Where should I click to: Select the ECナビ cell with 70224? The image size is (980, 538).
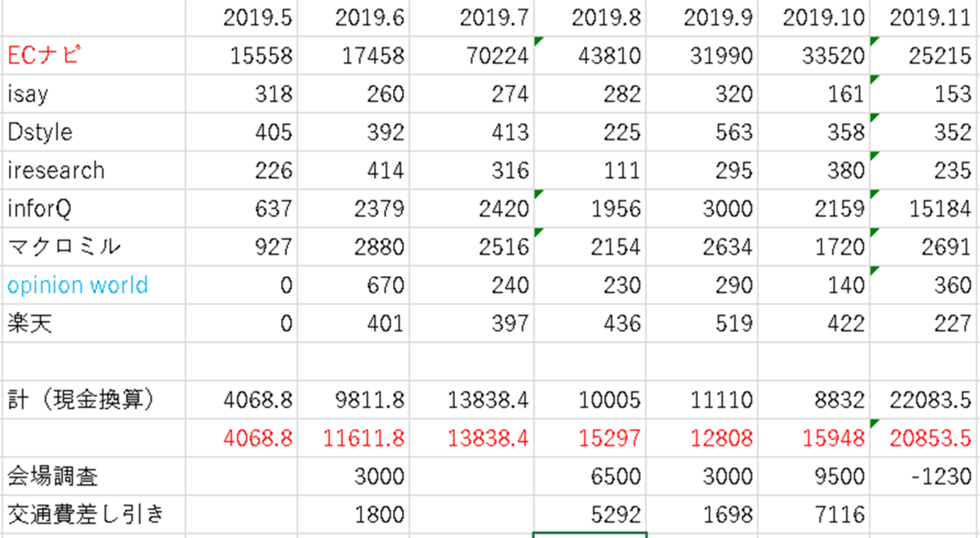point(471,56)
